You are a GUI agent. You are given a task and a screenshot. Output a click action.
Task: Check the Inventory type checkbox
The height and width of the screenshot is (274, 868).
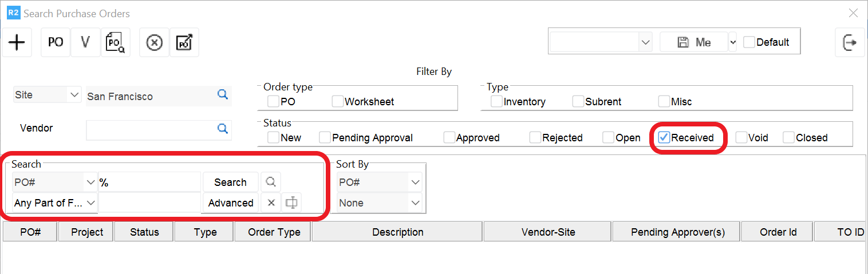(497, 101)
